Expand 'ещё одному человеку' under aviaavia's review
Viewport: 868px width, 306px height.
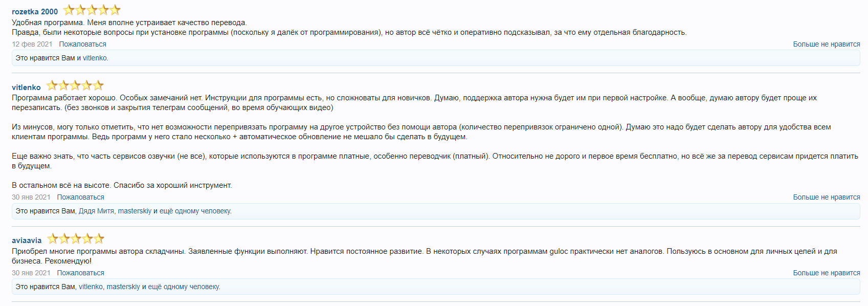tap(184, 287)
